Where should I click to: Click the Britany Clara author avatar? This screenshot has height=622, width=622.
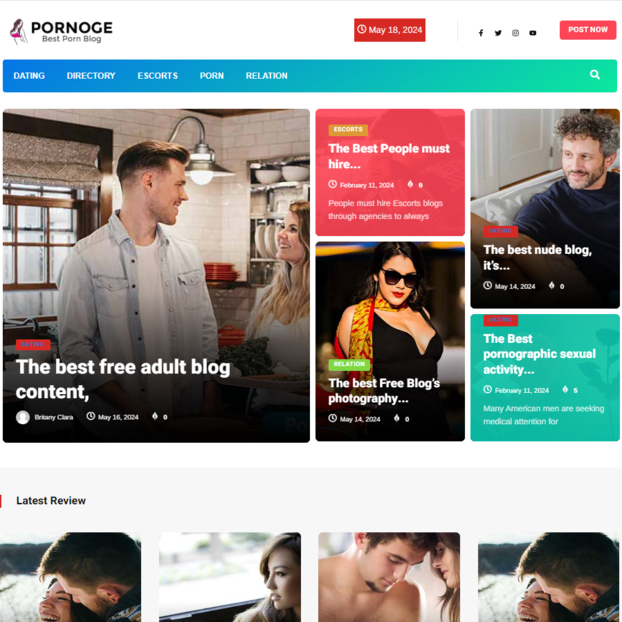[x=23, y=417]
